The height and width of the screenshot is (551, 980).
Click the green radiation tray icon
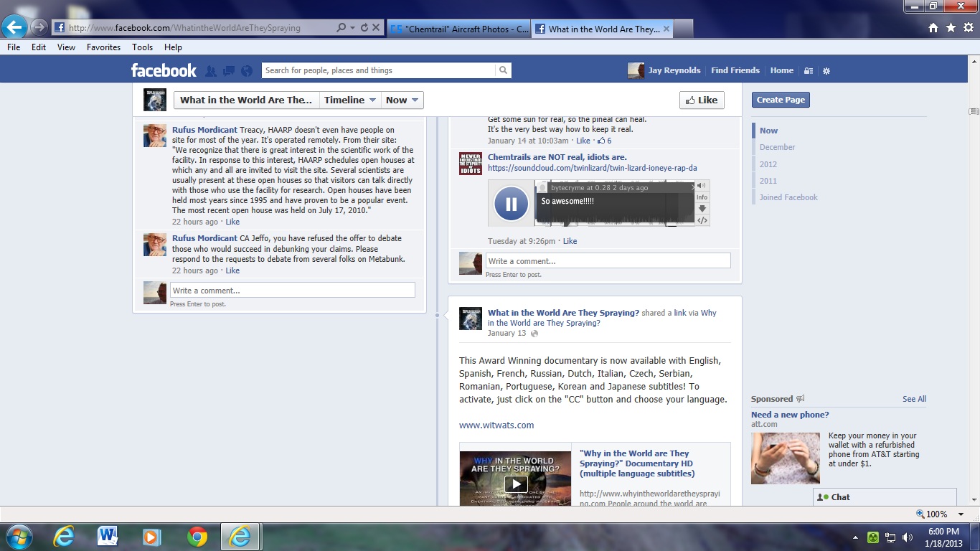(x=873, y=537)
